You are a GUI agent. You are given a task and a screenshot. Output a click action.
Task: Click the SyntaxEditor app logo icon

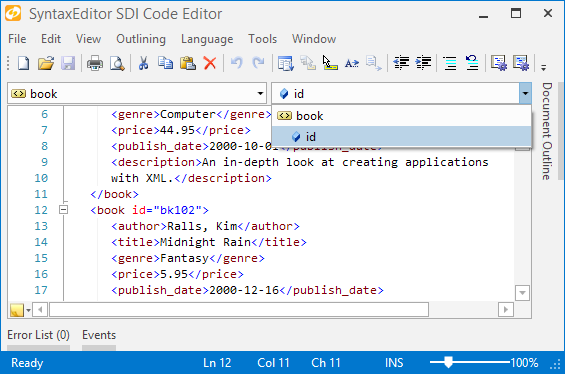click(13, 13)
